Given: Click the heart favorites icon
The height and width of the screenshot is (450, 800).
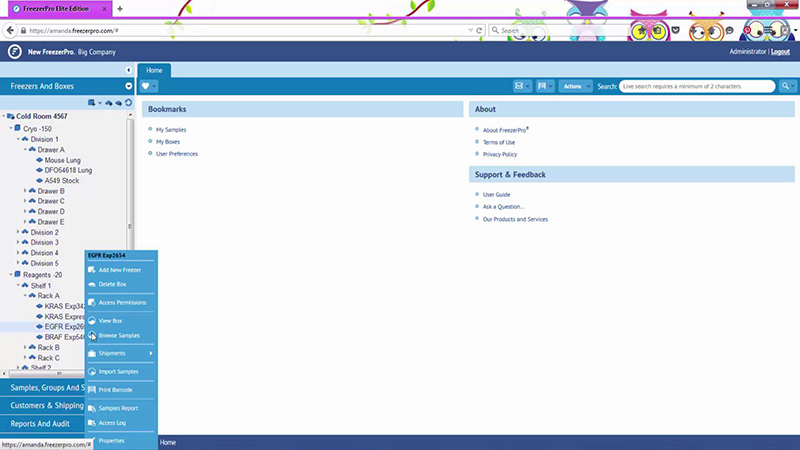Looking at the screenshot, I should [x=146, y=86].
